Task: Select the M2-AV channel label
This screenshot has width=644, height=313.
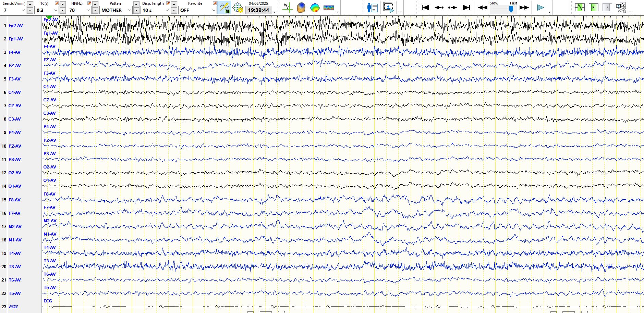Action: (15, 227)
